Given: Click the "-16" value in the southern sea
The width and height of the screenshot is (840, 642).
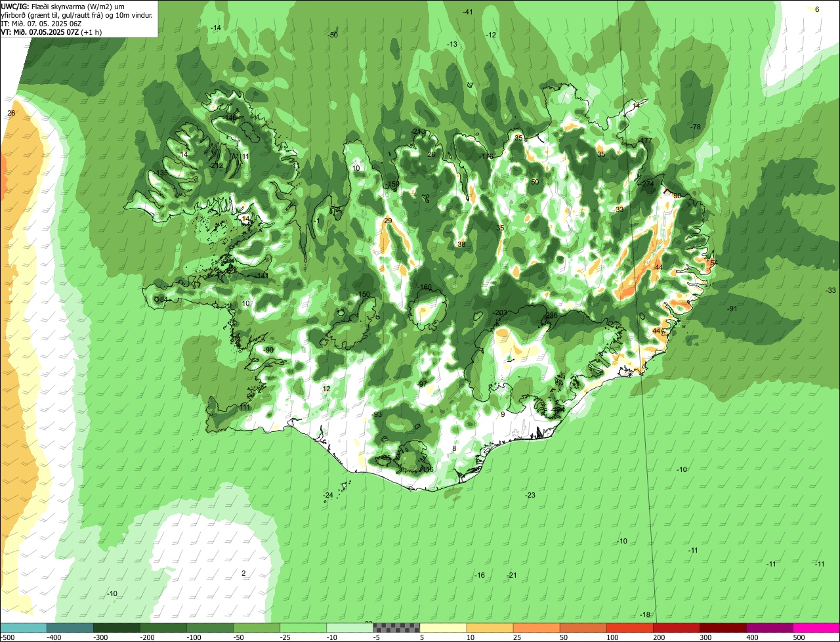Looking at the screenshot, I should pos(480,576).
